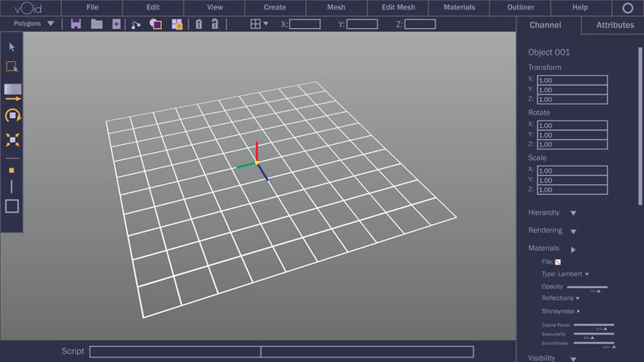Open the Type: Lambert dropdown
This screenshot has width=644, height=362.
(x=565, y=274)
